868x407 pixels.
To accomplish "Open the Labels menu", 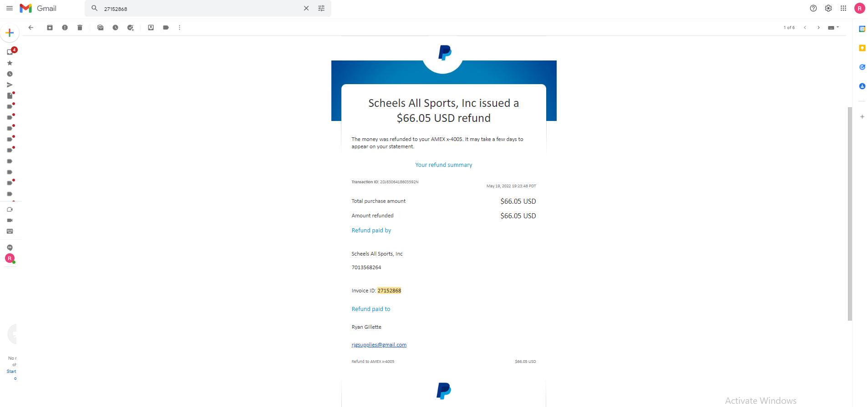I will 166,28.
